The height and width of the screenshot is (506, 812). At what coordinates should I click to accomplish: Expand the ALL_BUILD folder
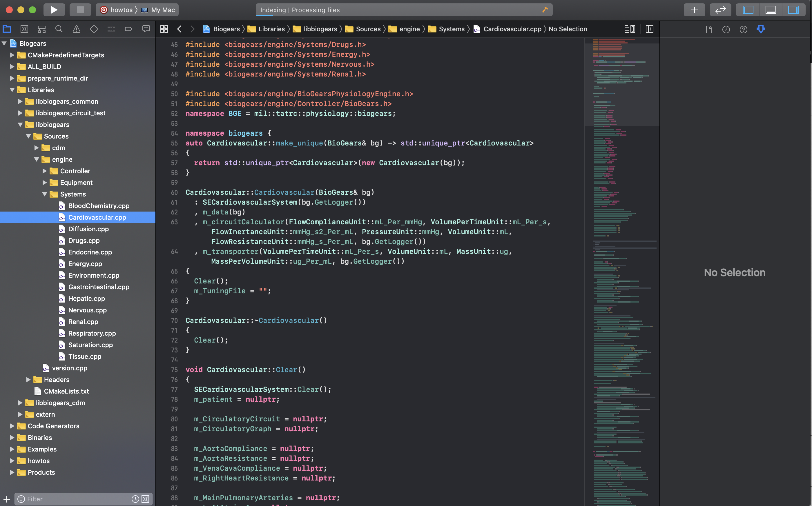[x=12, y=67]
